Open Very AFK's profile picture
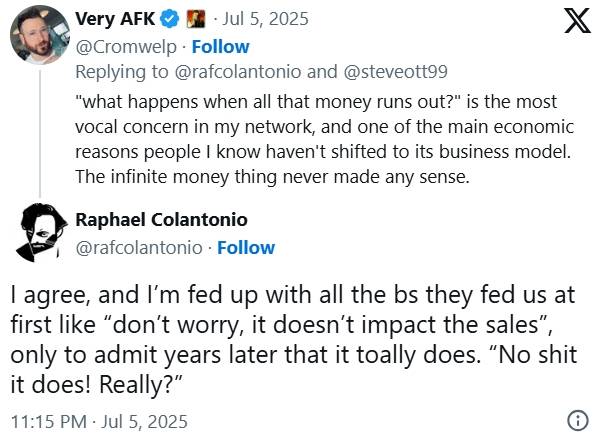This screenshot has width=609, height=445. (39, 39)
